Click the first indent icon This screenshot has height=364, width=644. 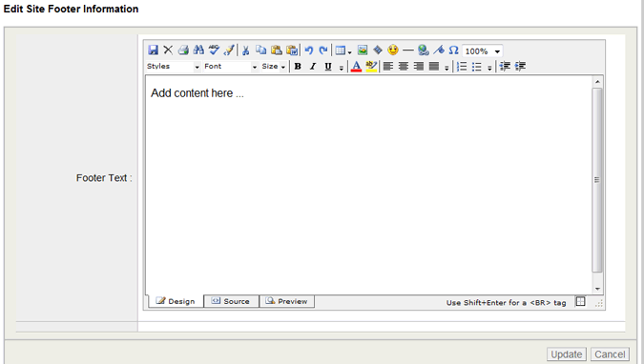[505, 66]
